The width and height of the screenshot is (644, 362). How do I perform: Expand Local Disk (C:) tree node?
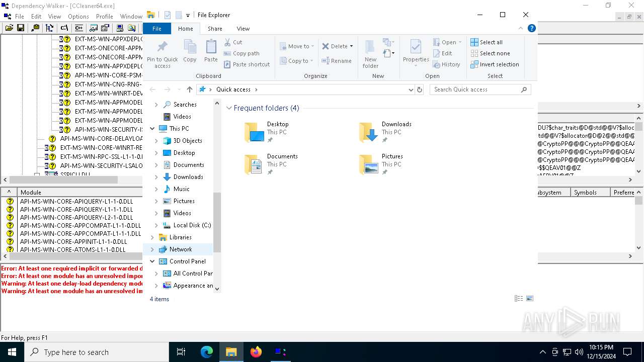click(156, 225)
